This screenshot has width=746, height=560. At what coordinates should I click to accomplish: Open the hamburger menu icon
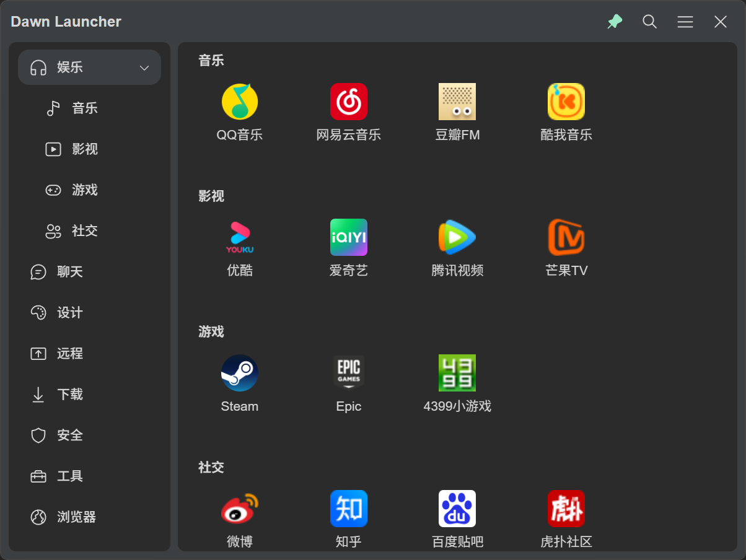click(685, 22)
